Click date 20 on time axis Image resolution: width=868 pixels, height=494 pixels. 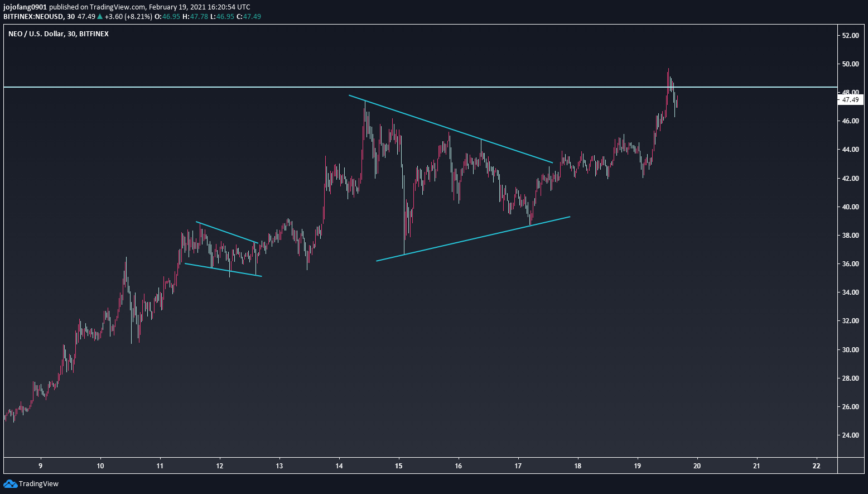click(x=697, y=466)
